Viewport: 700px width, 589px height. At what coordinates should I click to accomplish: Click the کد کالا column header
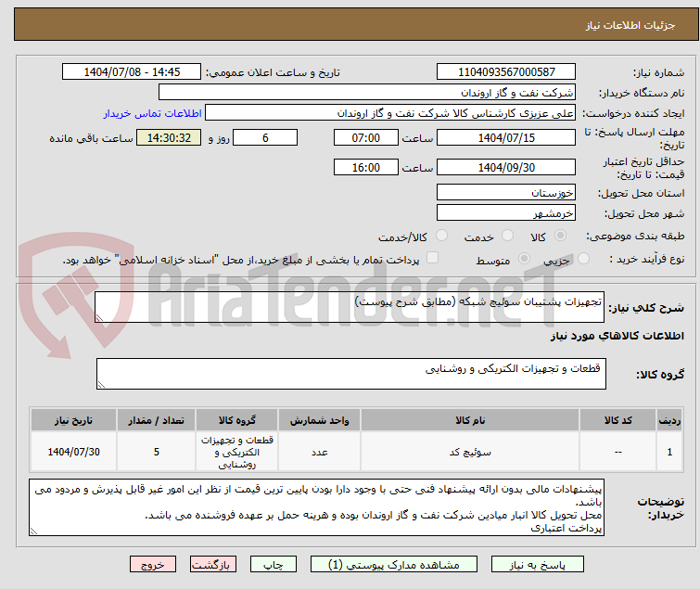(617, 420)
